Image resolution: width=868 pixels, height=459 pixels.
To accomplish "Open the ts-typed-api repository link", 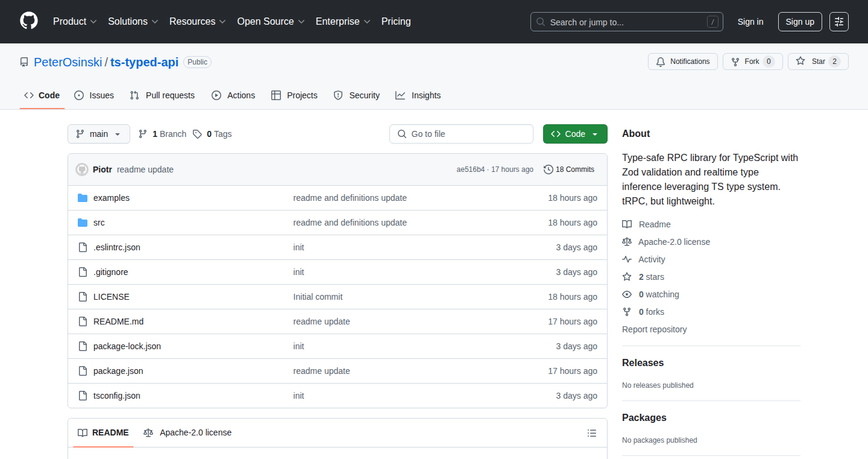I will point(145,62).
